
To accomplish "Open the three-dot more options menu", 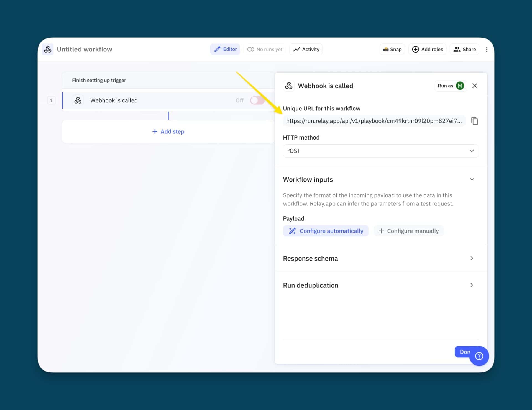I will click(x=486, y=49).
